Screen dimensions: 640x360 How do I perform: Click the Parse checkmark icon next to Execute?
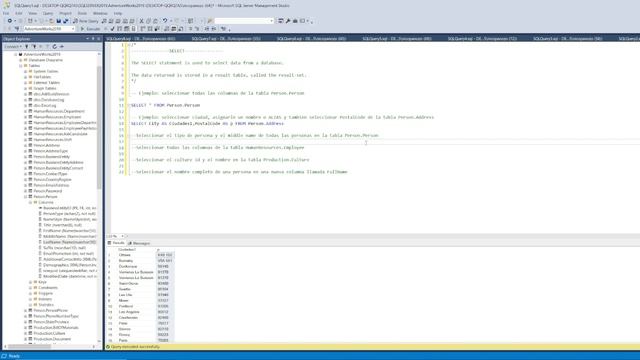click(x=113, y=29)
